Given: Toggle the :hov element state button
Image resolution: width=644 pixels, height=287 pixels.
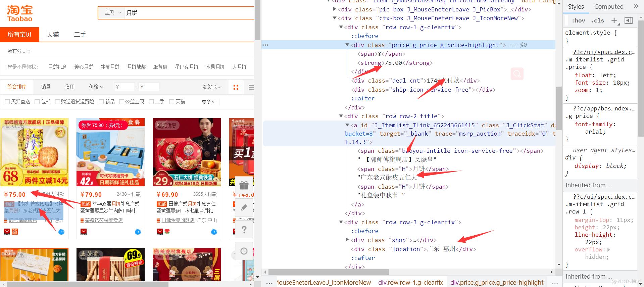Looking at the screenshot, I should coord(578,21).
